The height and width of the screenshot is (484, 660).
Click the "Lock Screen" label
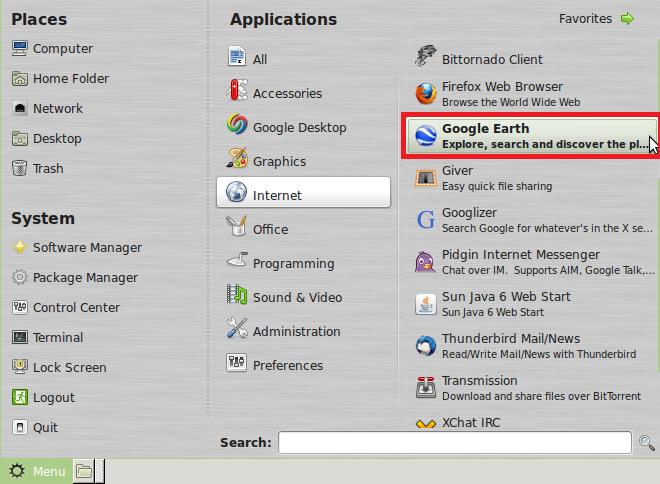pos(70,367)
